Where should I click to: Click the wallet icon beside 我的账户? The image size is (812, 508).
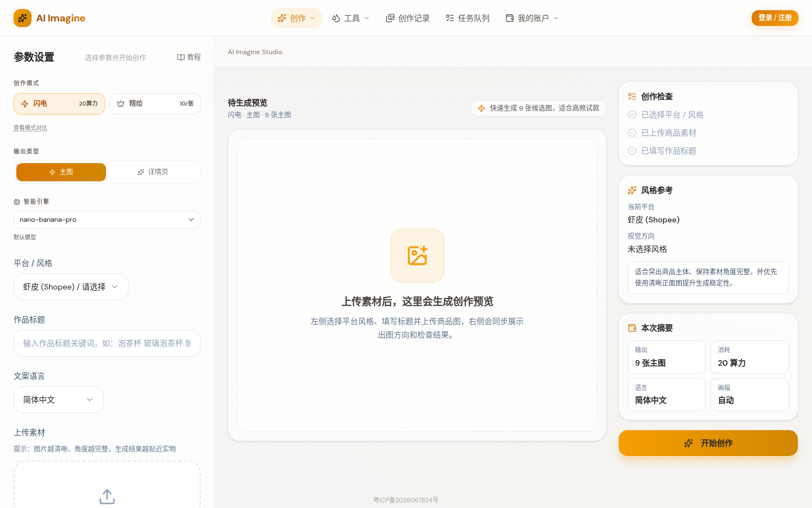click(x=510, y=18)
